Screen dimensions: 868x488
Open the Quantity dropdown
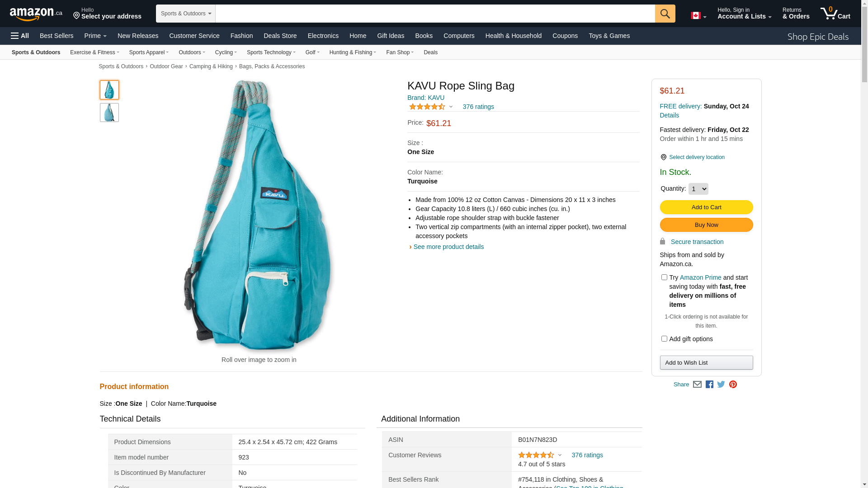pyautogui.click(x=698, y=189)
